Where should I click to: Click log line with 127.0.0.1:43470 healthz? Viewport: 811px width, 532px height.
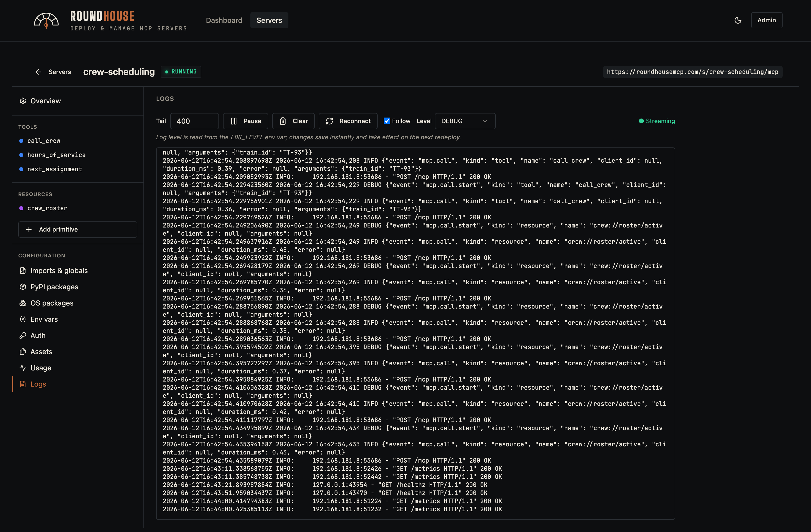coord(325,493)
